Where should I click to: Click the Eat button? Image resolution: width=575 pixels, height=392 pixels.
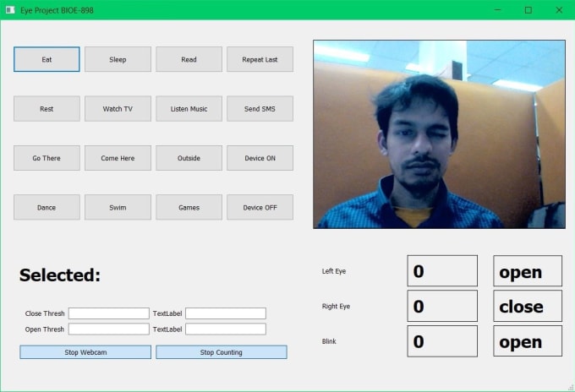click(47, 59)
